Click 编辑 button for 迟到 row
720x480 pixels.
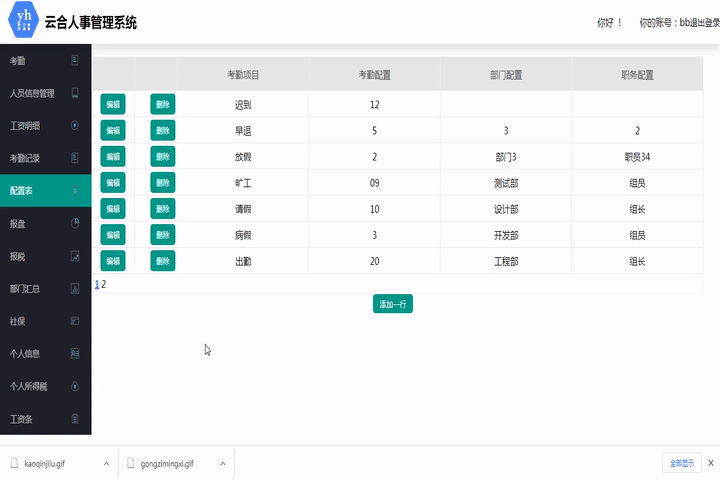point(113,104)
